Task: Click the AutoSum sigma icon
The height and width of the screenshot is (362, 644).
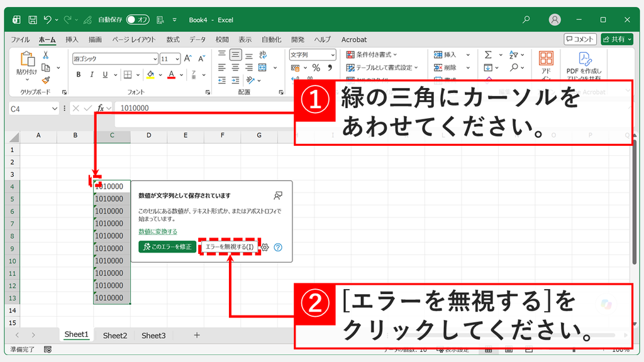Action: [488, 55]
